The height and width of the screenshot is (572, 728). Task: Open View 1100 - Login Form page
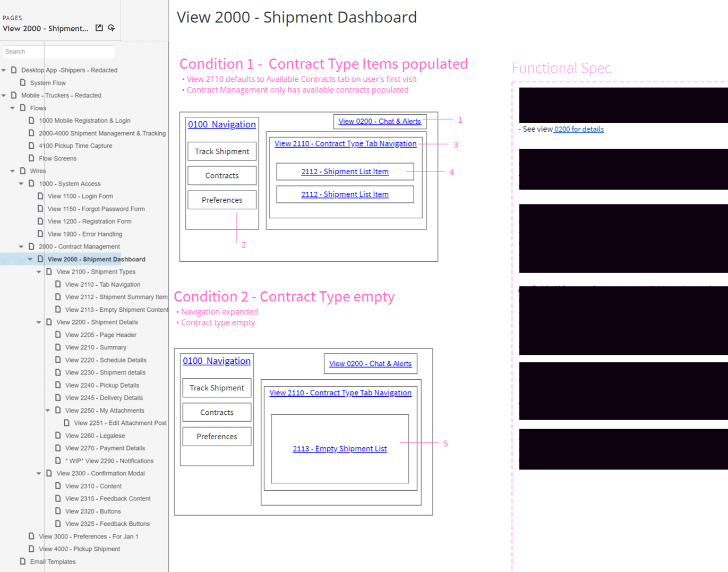point(80,196)
